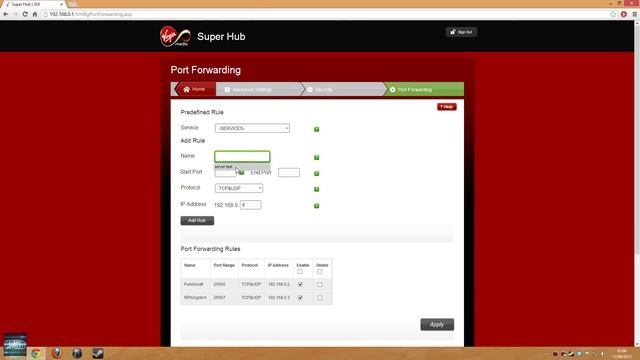Open Chrome from the taskbar
Image resolution: width=640 pixels, height=360 pixels.
[36, 353]
